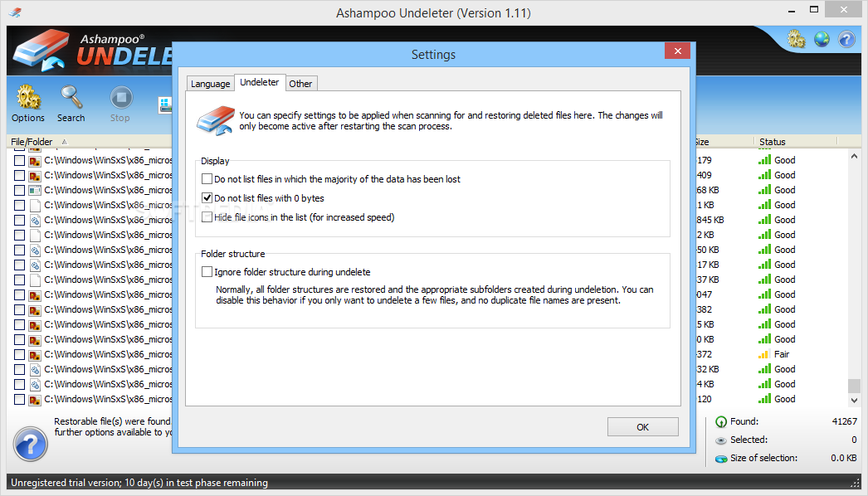
Task: Tick the checkbox of the 409 row
Action: pos(19,176)
